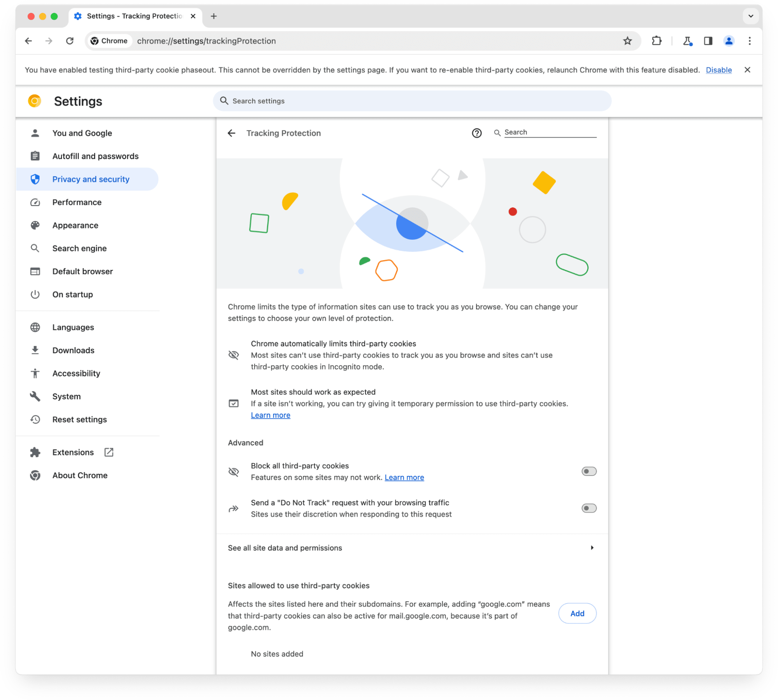Click the back arrow on Tracking Protection
Screen dimensions: 778x700
(x=233, y=132)
